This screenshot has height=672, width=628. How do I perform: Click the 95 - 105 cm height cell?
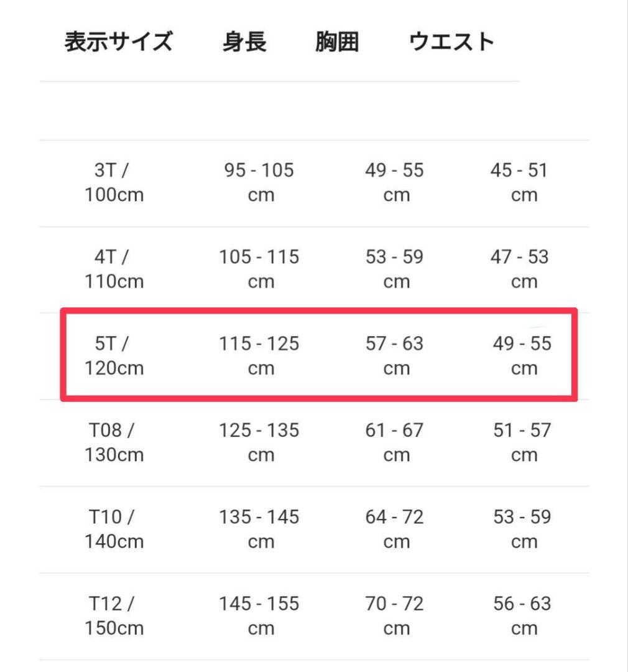[259, 182]
